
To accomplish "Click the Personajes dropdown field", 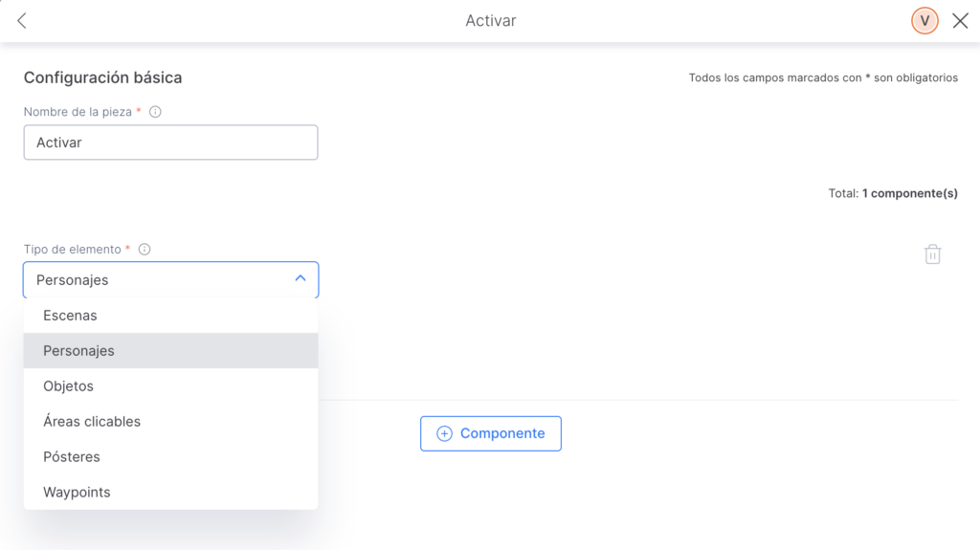I will [x=170, y=280].
